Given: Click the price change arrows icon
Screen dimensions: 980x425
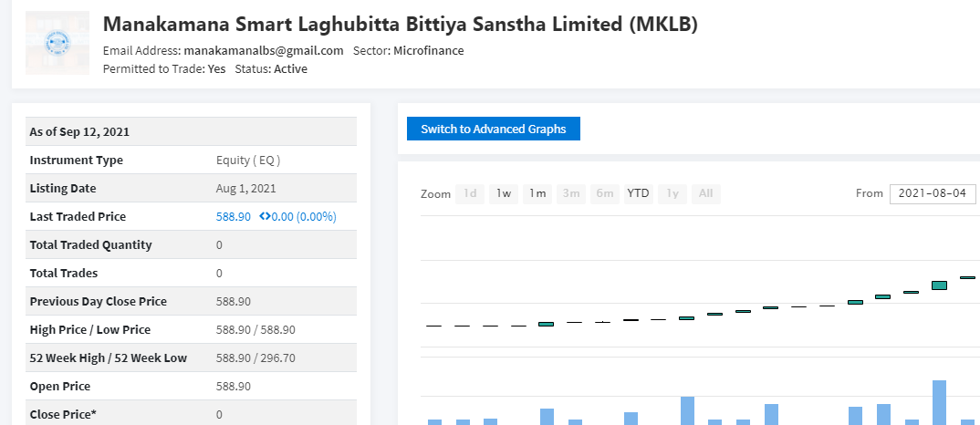Looking at the screenshot, I should point(265,217).
